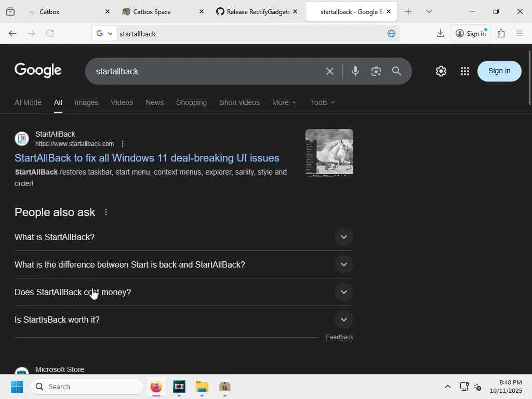The height and width of the screenshot is (399, 532).
Task: Switch to Release RectifyGadgets GitHub tab
Action: coord(257,11)
